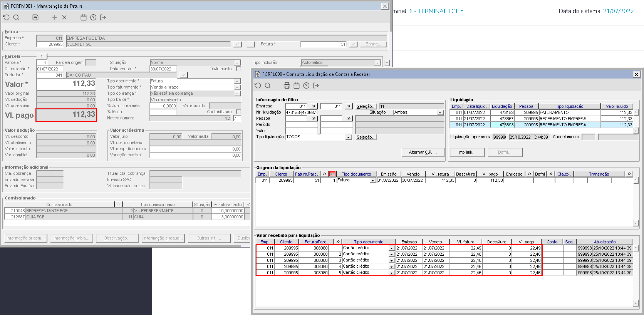Click the Período start date field
Viewport: 644px width, 315px height.
pyautogui.click(x=301, y=125)
